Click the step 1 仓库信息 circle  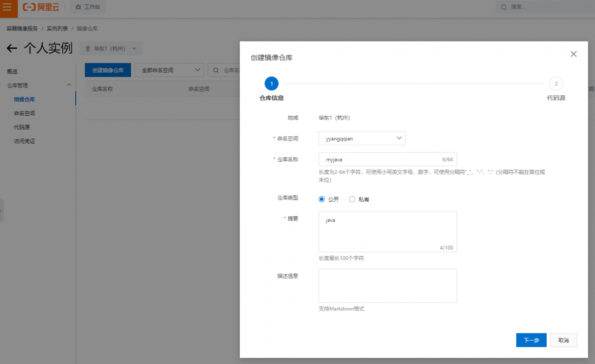coord(271,83)
